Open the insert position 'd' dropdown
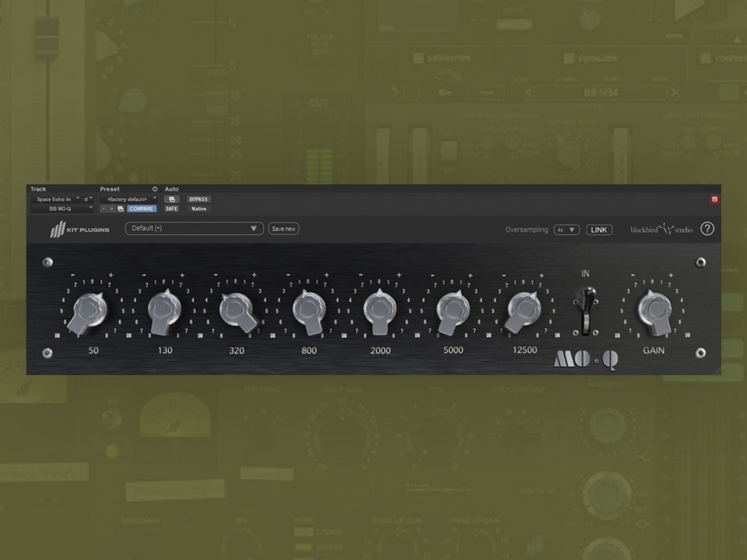Viewport: 747px width, 560px height. (x=88, y=199)
